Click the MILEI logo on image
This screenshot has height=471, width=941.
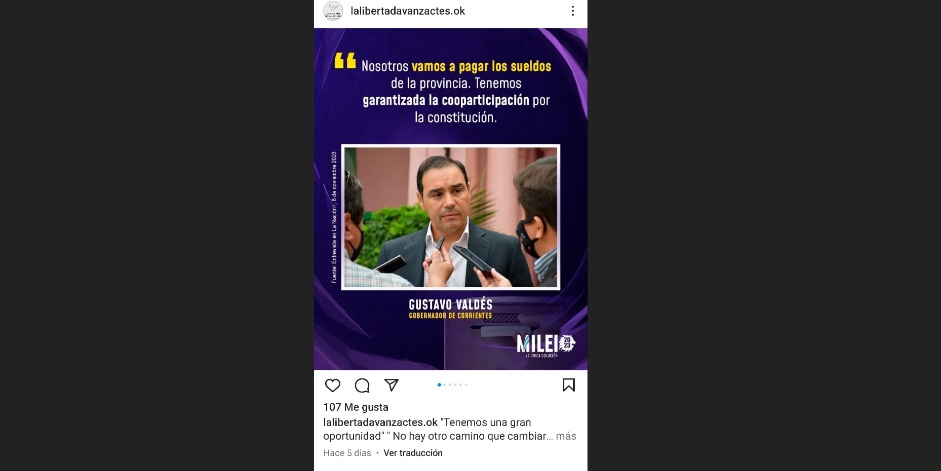pyautogui.click(x=546, y=345)
